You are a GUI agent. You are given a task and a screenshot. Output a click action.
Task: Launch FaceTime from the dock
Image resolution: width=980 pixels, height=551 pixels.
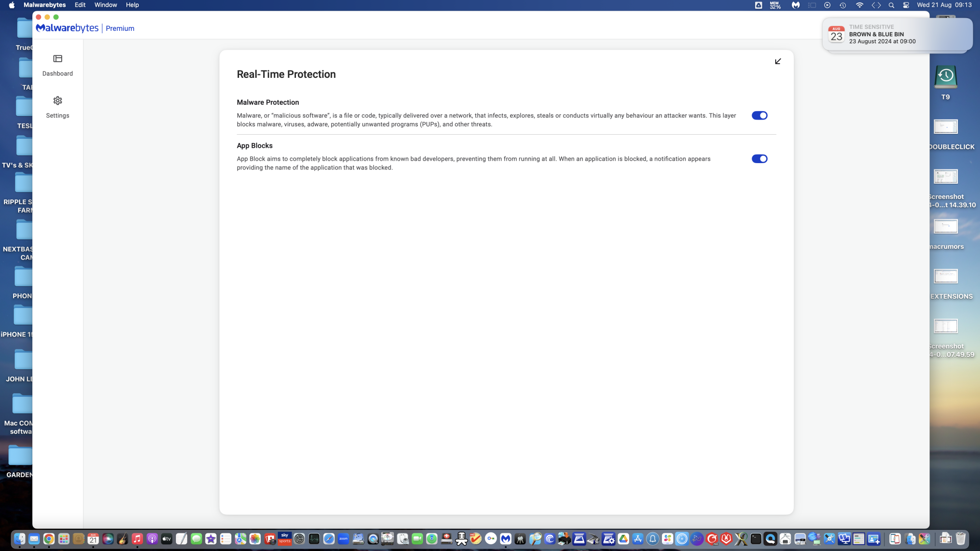(x=417, y=539)
